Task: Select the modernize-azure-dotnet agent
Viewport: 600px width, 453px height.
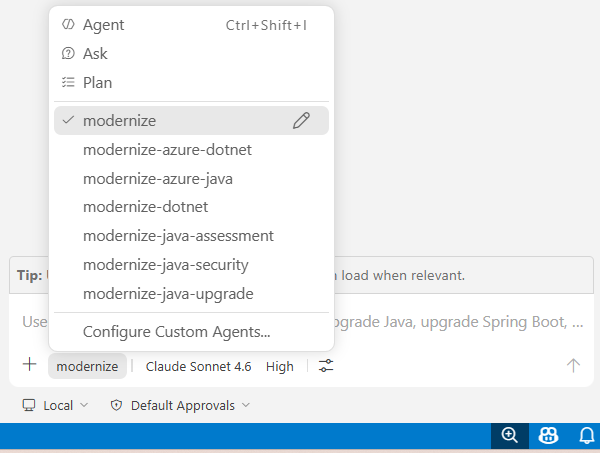Action: [x=191, y=150]
